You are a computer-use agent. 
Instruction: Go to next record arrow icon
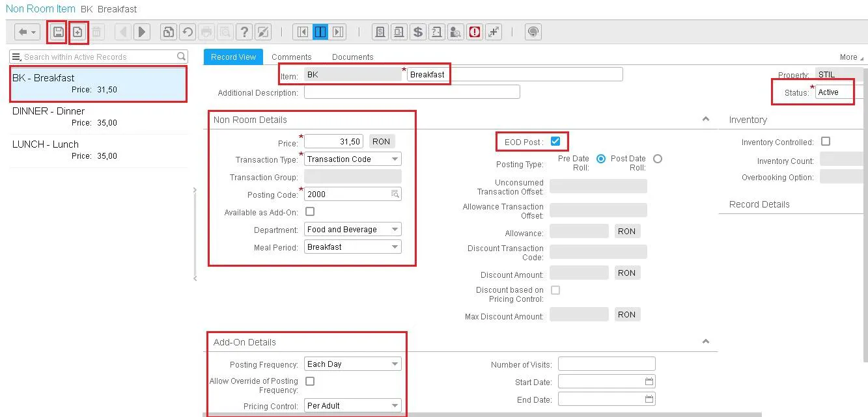click(x=141, y=31)
